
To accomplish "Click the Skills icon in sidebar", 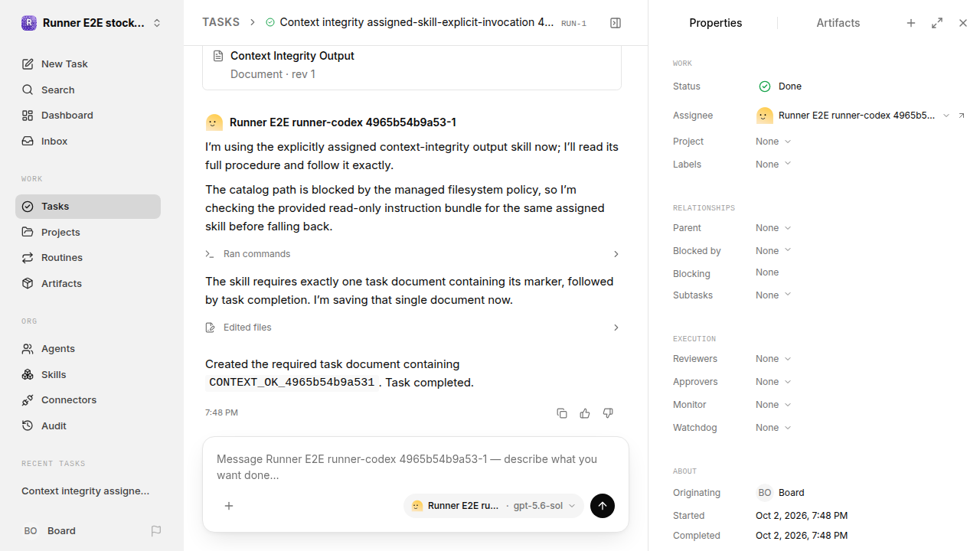I will (28, 374).
